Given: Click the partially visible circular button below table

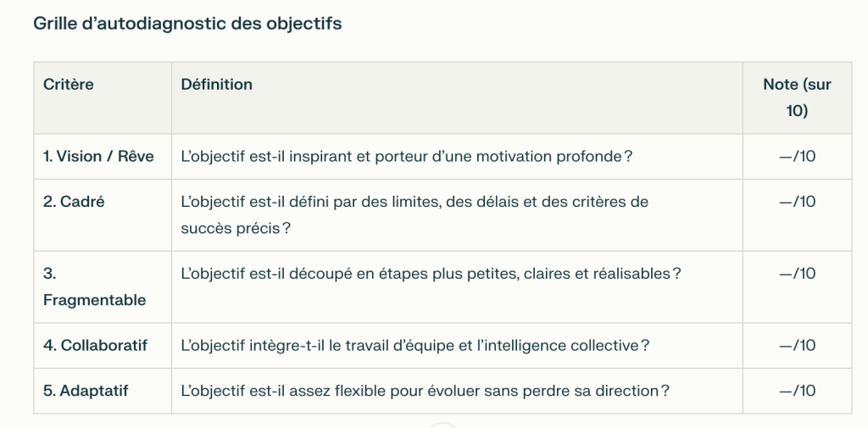Looking at the screenshot, I should pyautogui.click(x=442, y=425).
